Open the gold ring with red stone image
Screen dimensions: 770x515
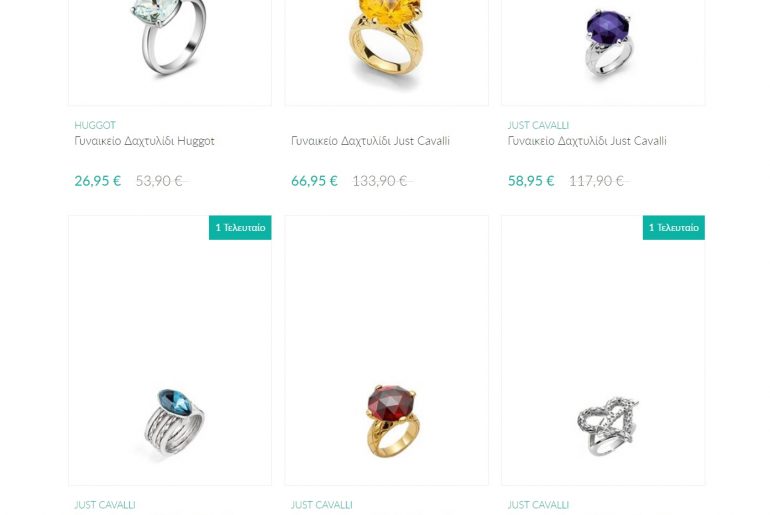pyautogui.click(x=386, y=350)
